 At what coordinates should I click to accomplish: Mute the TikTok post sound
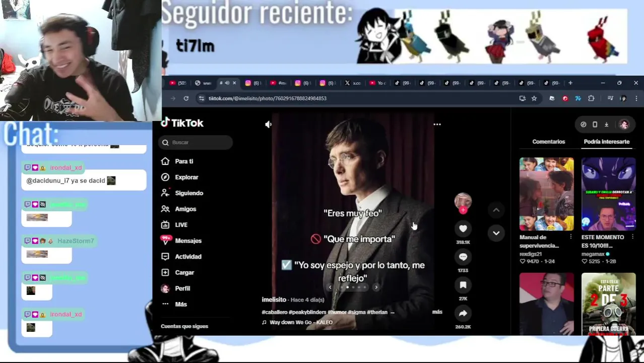[x=269, y=124]
